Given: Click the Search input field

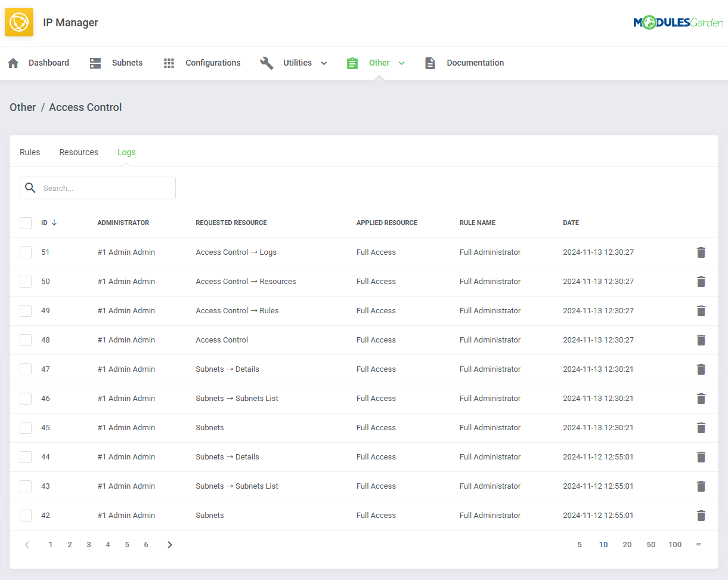Looking at the screenshot, I should pos(98,188).
